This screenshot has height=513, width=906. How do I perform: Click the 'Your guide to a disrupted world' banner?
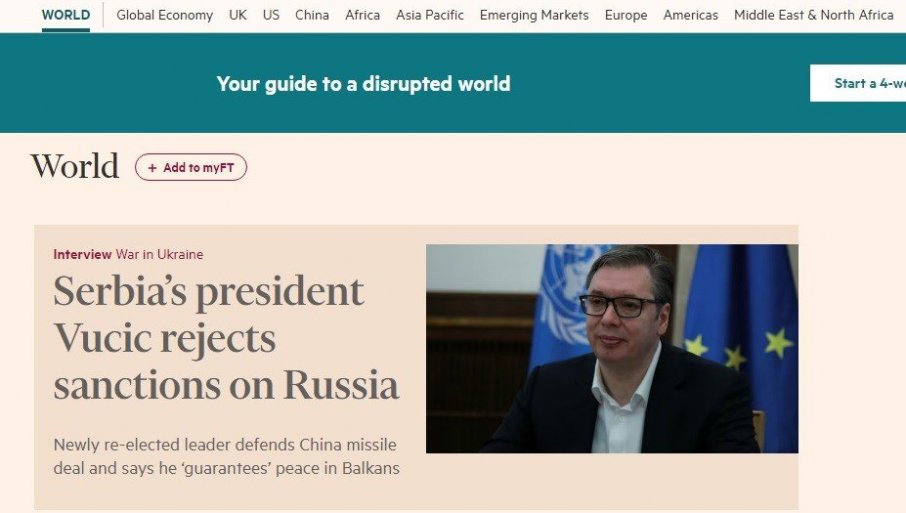coord(363,84)
